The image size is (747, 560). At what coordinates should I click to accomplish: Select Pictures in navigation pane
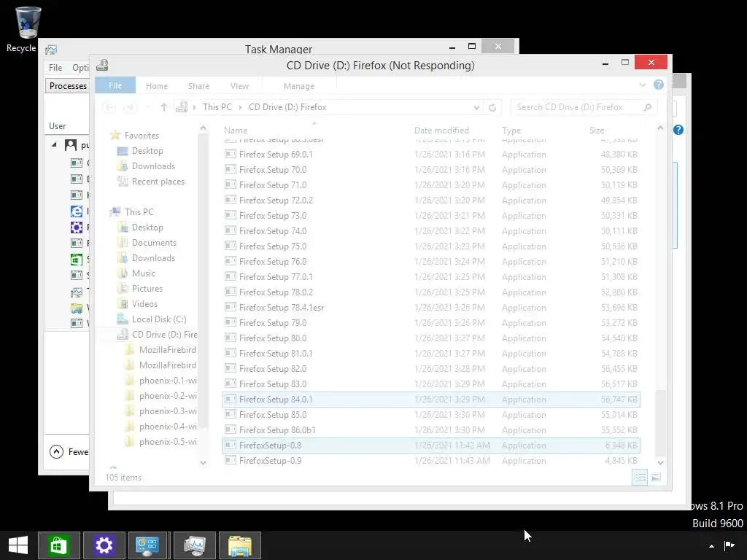[147, 289]
